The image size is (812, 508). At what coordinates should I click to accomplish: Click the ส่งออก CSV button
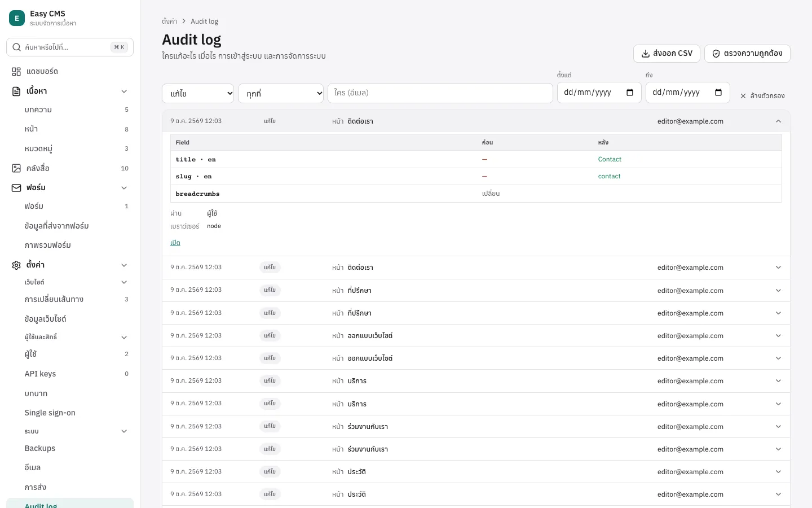[x=667, y=54]
